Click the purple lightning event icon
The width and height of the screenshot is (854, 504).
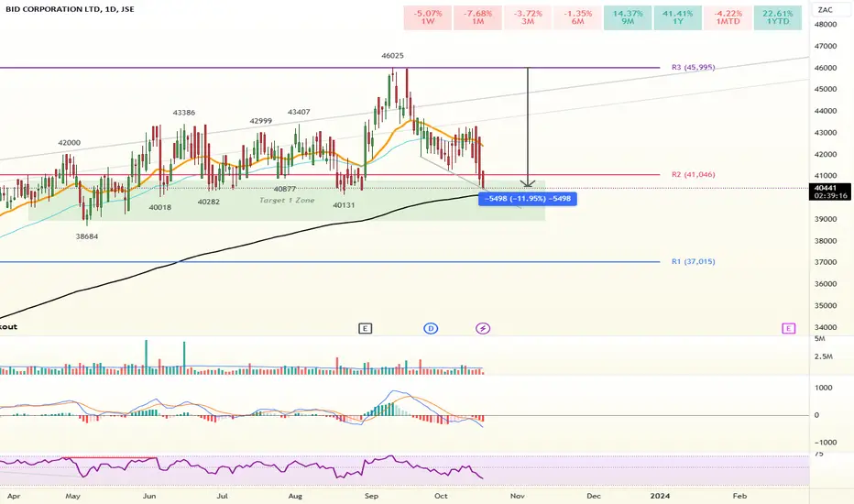(x=483, y=329)
